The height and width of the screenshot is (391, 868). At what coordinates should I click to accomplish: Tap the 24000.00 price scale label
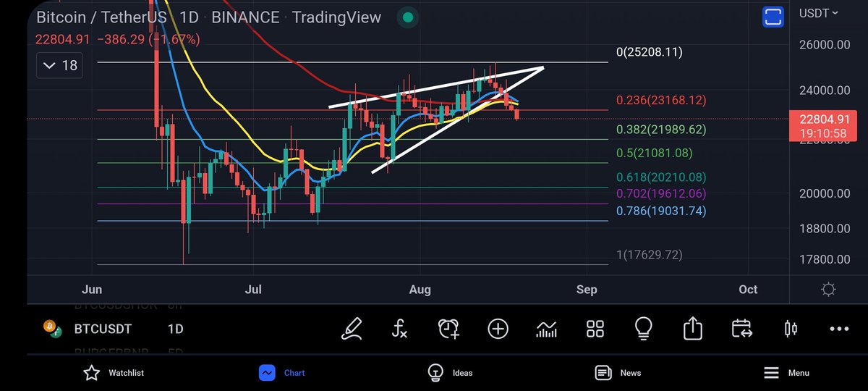pyautogui.click(x=824, y=91)
